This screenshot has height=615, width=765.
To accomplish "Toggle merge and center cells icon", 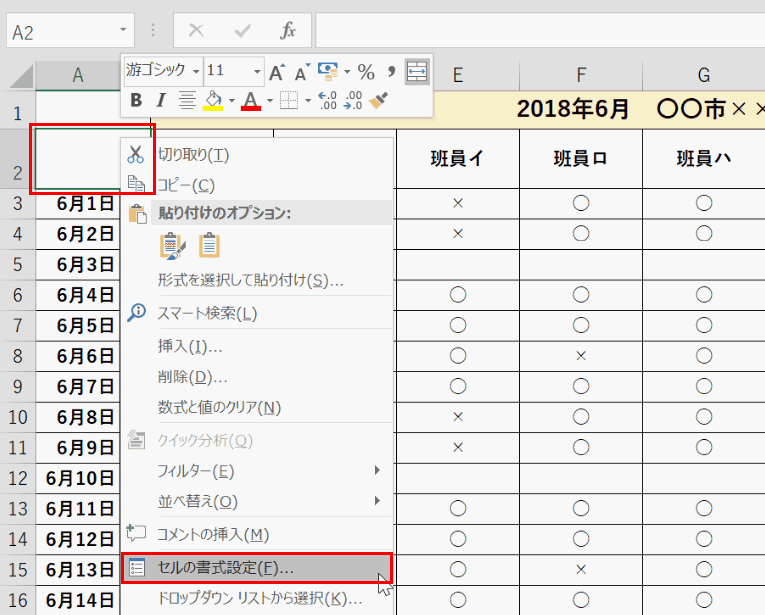I will tap(417, 72).
